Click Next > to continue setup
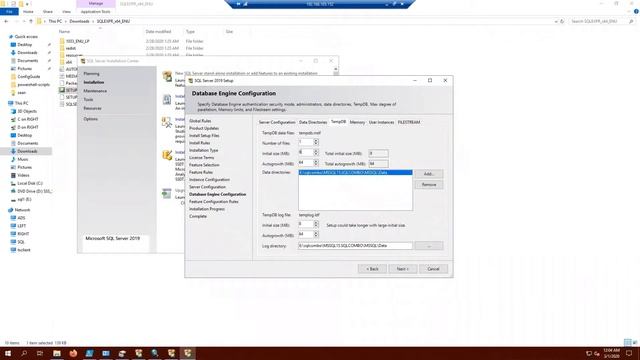Viewport: 640px width, 360px height. pos(402,269)
